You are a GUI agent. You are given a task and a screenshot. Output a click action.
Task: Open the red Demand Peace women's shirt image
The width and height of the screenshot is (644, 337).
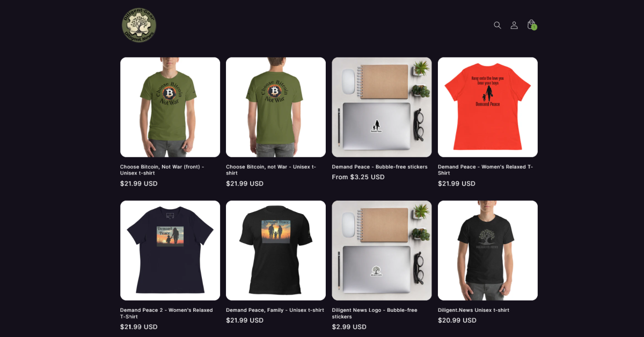tap(488, 107)
